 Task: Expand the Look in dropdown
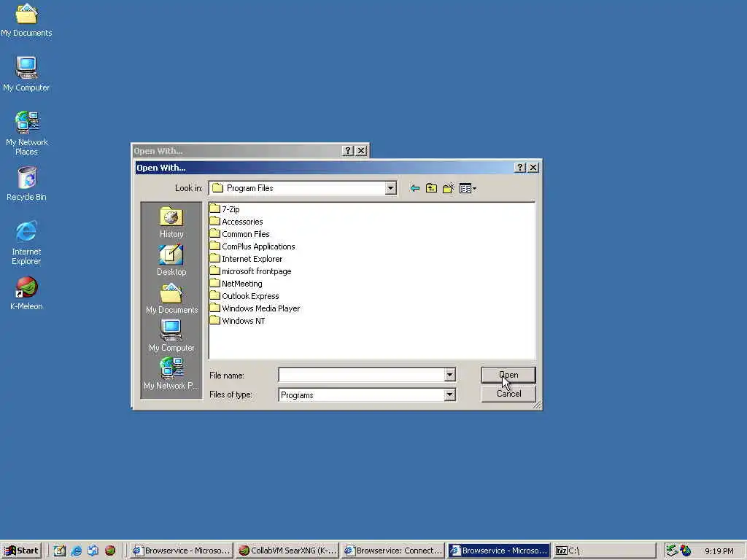[391, 188]
